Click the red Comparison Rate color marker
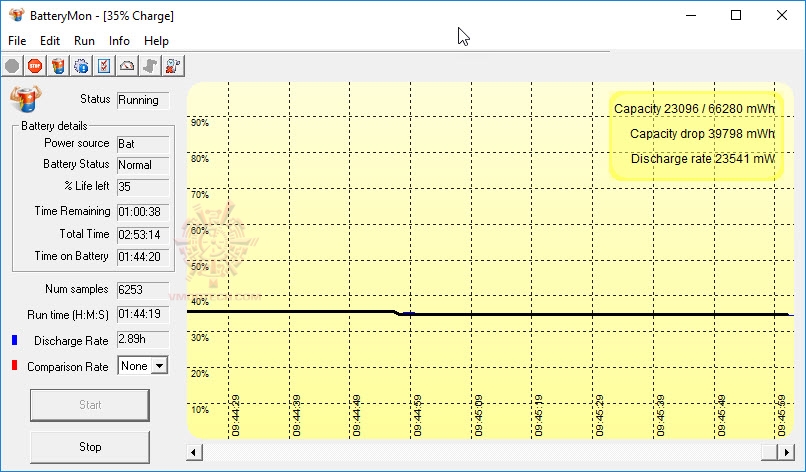806x472 pixels. [14, 365]
